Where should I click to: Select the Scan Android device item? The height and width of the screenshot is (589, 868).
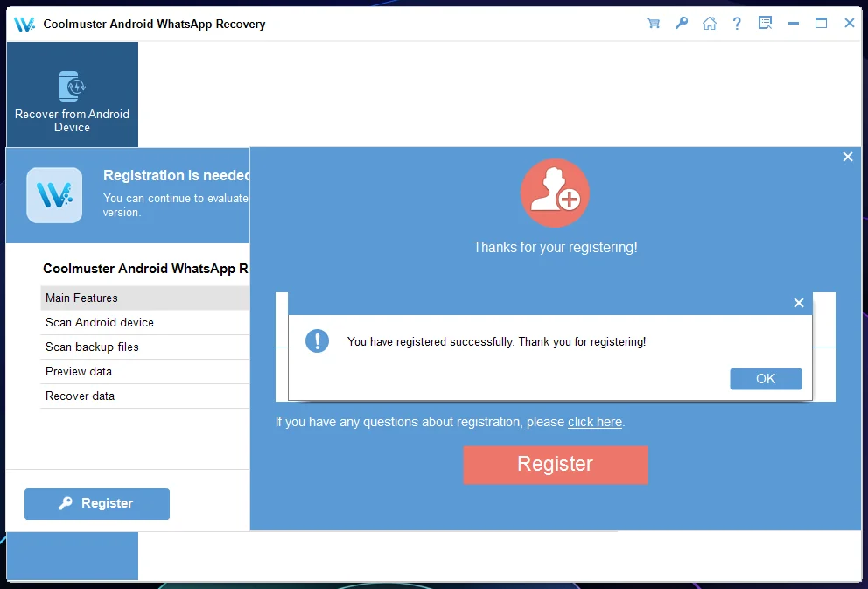pyautogui.click(x=145, y=322)
